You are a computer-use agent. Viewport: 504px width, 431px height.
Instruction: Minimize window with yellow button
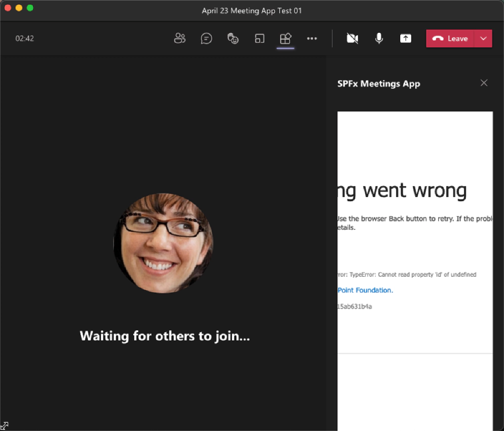[x=19, y=8]
